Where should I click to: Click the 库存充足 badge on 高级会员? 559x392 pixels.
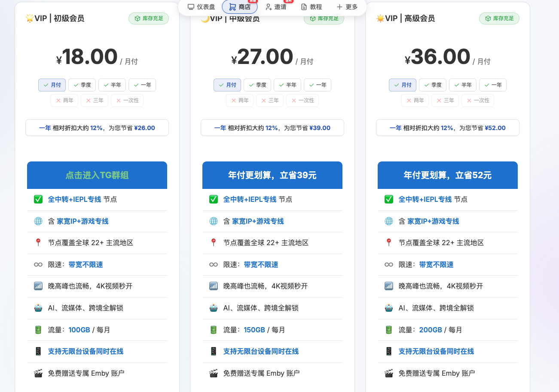pyautogui.click(x=499, y=18)
